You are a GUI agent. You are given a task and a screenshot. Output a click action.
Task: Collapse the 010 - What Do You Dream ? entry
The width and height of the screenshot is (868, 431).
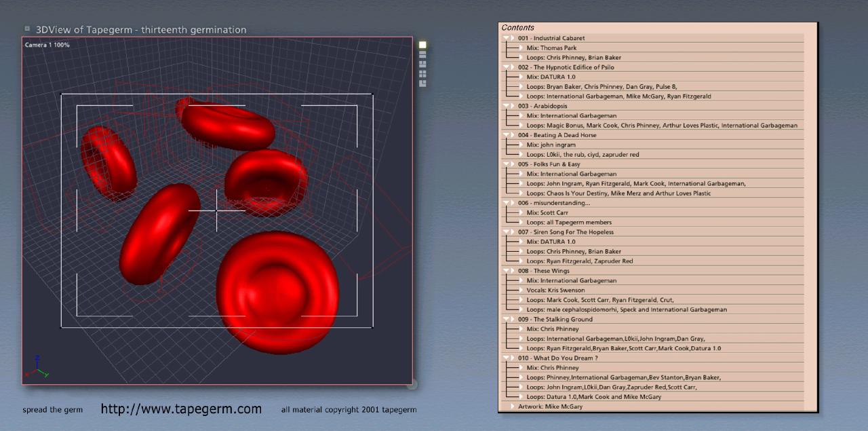point(506,358)
